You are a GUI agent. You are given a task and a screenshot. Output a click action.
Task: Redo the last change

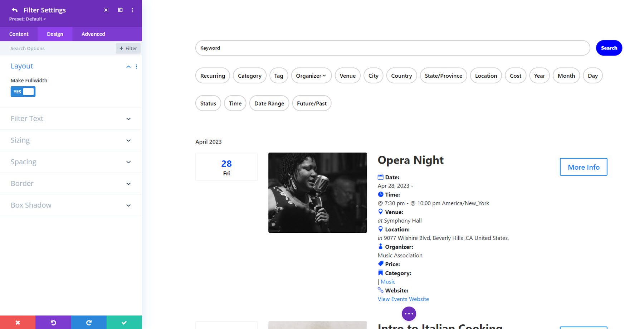click(88, 322)
